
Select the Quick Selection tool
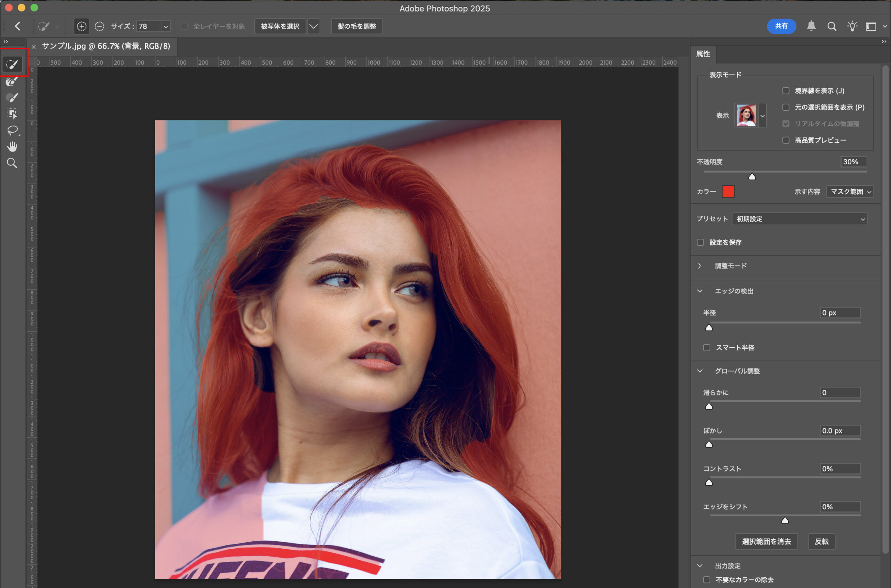coord(13,64)
